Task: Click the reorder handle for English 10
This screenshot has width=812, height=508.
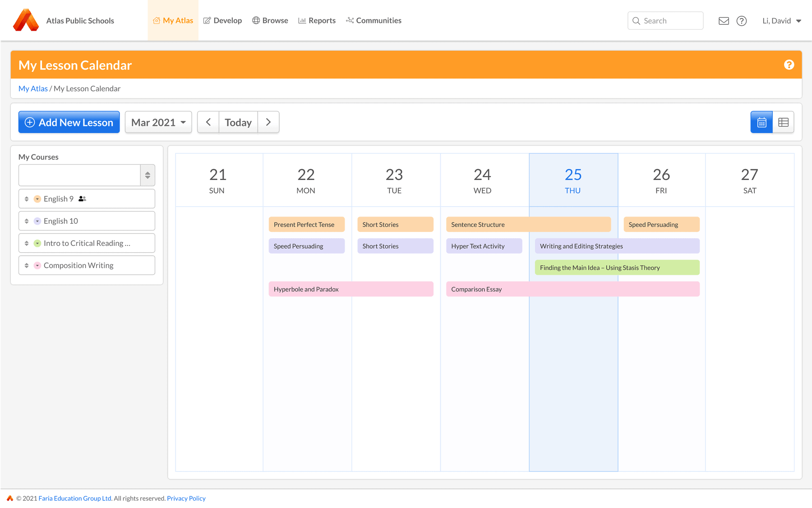Action: click(27, 221)
